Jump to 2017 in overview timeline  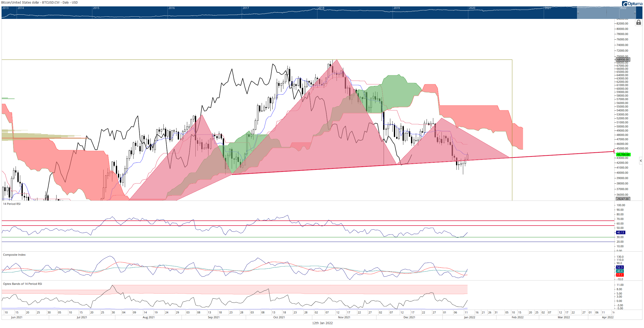pyautogui.click(x=246, y=8)
